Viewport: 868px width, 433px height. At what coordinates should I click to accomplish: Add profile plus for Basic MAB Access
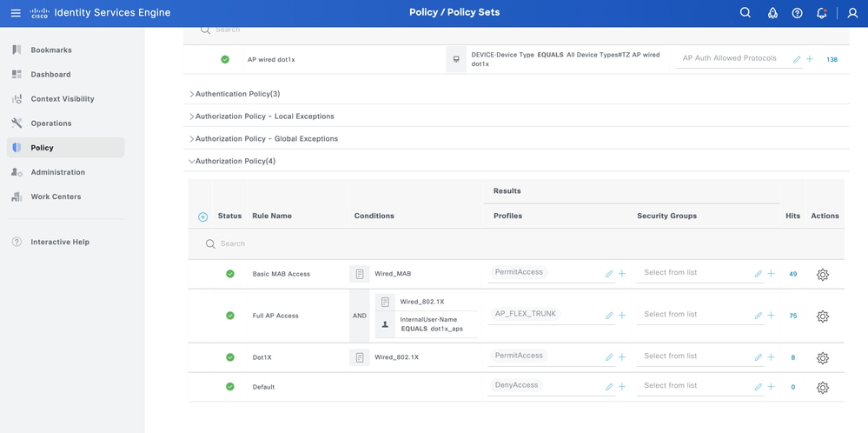(x=621, y=274)
